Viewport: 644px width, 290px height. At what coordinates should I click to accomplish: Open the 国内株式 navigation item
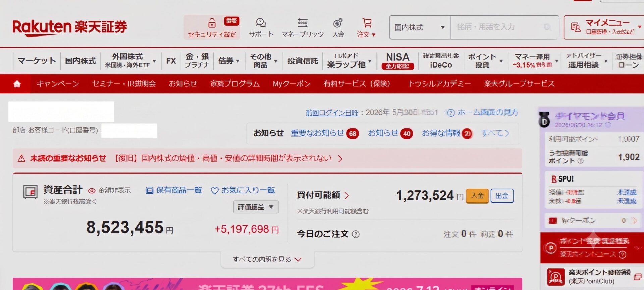click(x=80, y=61)
